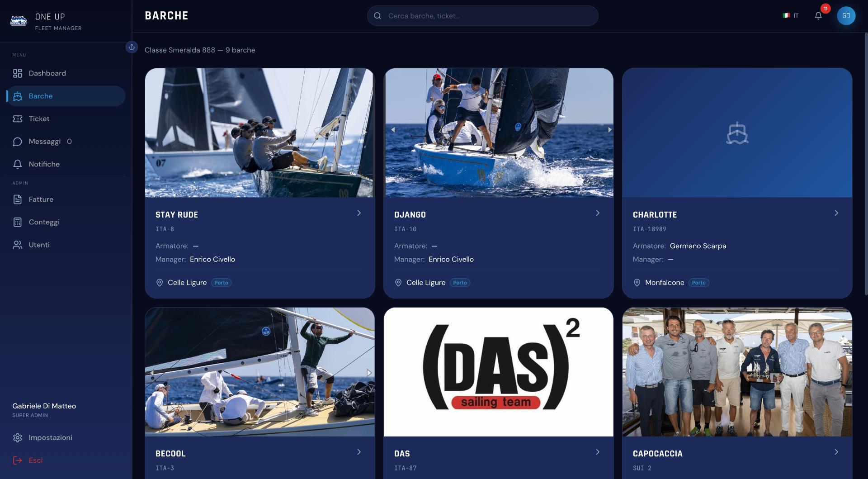Viewport: 868px width, 479px height.
Task: Show next photo on Becool card
Action: point(369,373)
